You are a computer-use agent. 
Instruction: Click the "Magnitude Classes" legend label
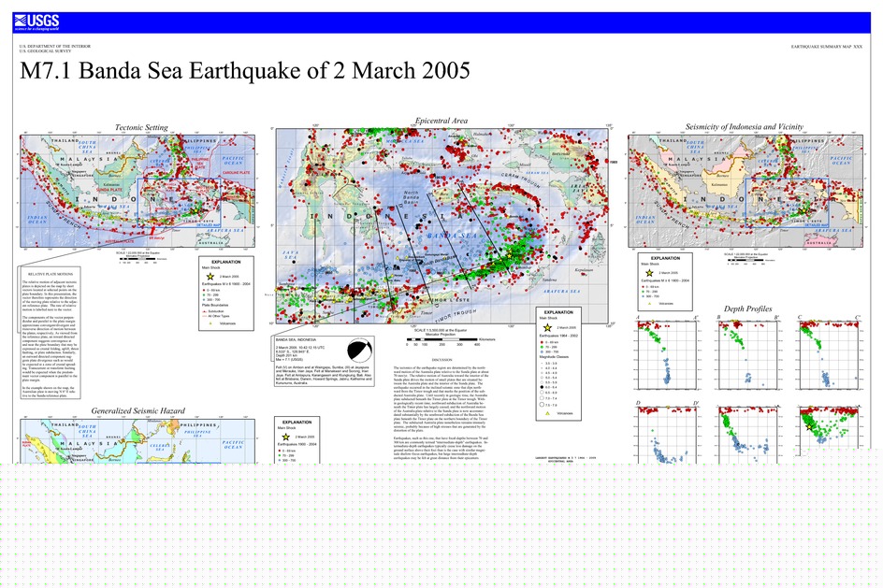point(554,357)
